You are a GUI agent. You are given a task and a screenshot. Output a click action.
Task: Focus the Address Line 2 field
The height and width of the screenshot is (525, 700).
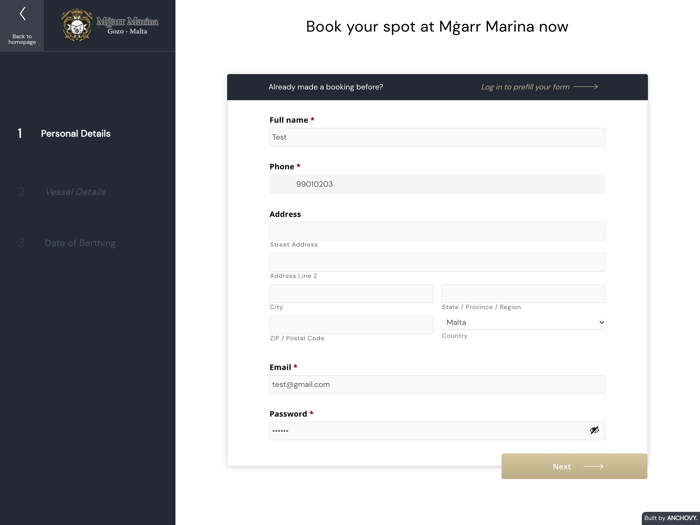click(x=437, y=262)
